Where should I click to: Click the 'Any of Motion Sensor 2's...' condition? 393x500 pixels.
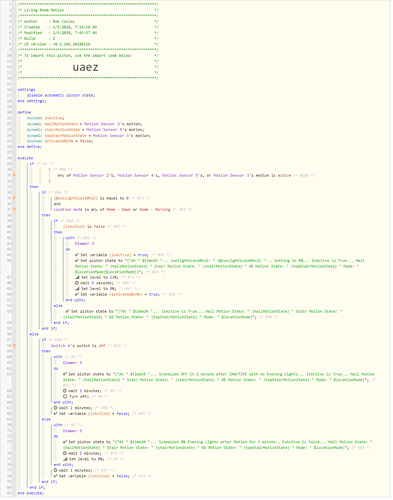coord(174,175)
